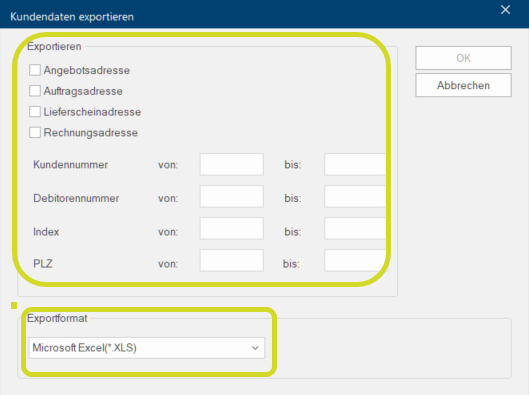Close the Kundendaten exportieren dialog

[x=505, y=10]
